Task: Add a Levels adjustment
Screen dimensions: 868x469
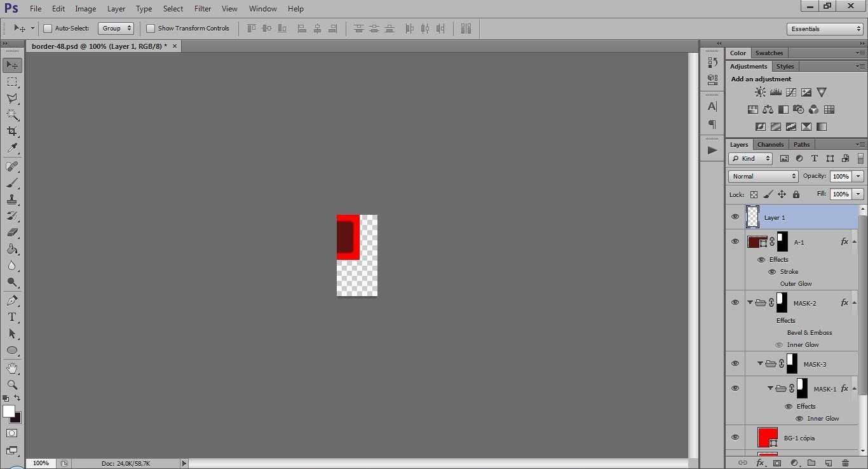Action: point(776,93)
